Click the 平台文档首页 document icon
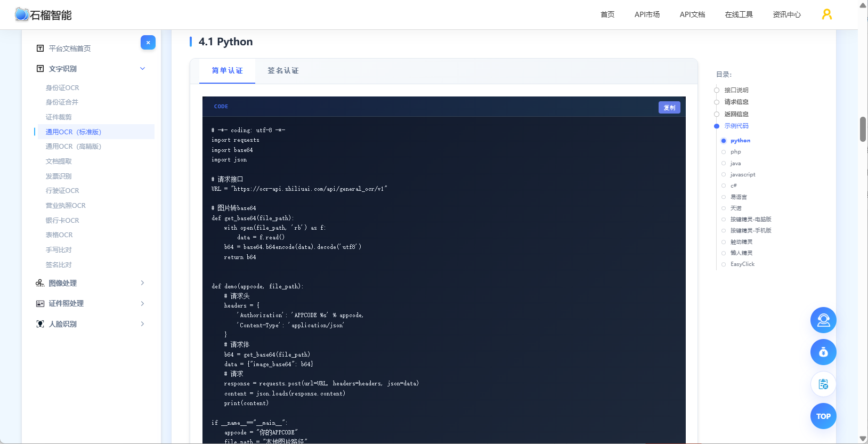The width and height of the screenshot is (868, 444). coord(40,49)
